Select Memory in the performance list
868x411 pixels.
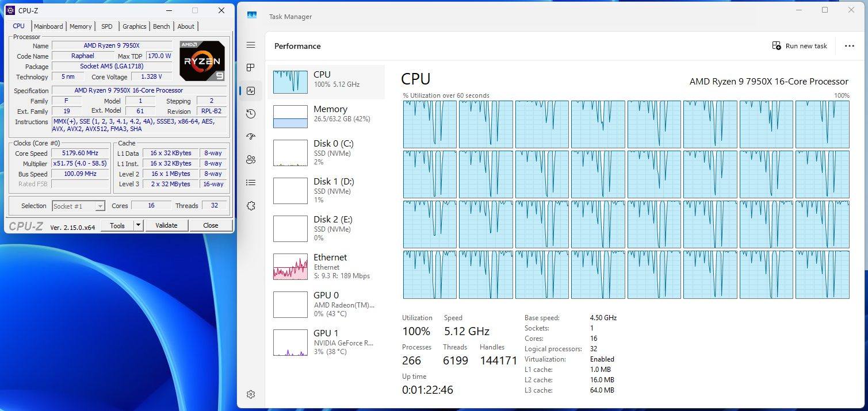[x=326, y=117]
